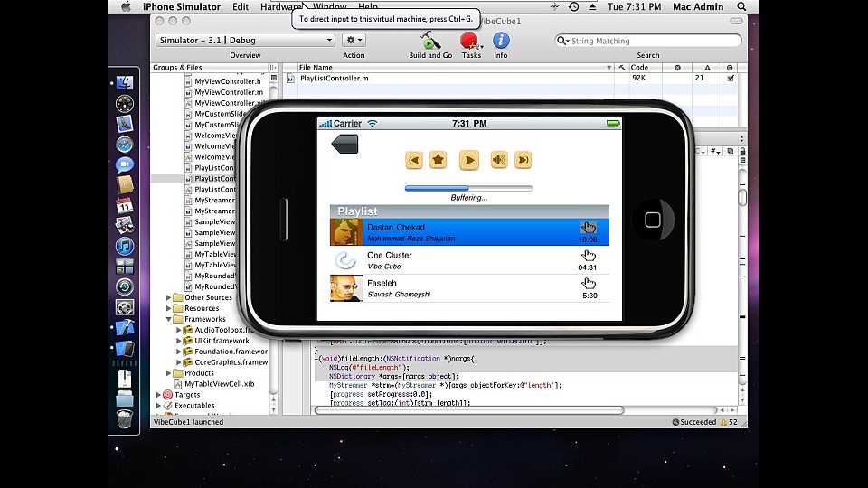The width and height of the screenshot is (868, 488).
Task: Click the editor vertical scrollbar thumb
Action: [x=742, y=198]
